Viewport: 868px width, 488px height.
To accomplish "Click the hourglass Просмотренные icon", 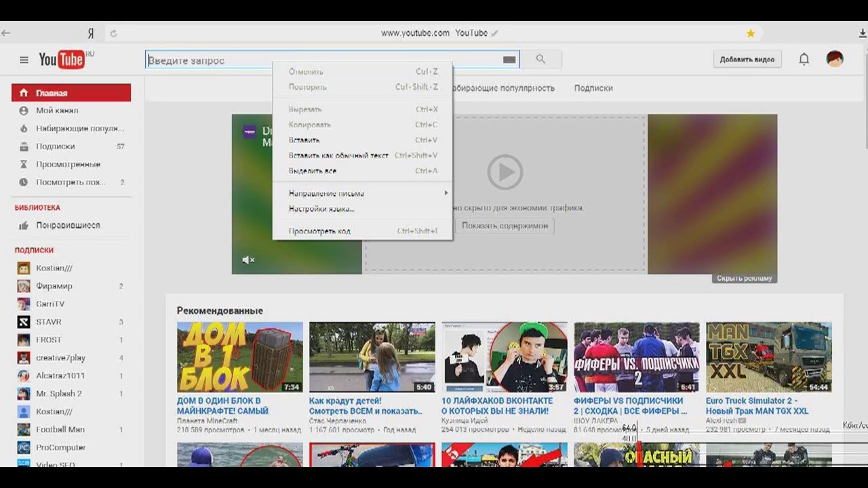I will [x=24, y=164].
